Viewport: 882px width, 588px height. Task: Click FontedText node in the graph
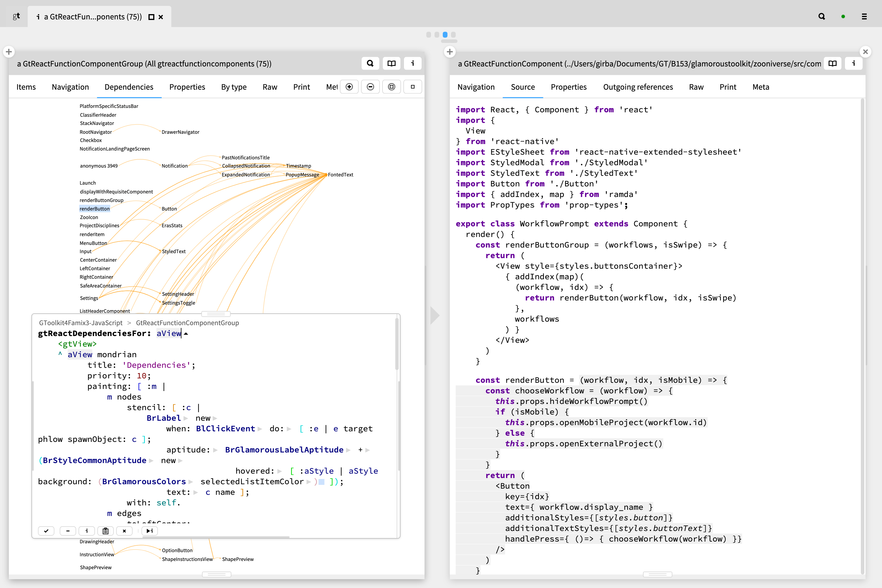(340, 175)
